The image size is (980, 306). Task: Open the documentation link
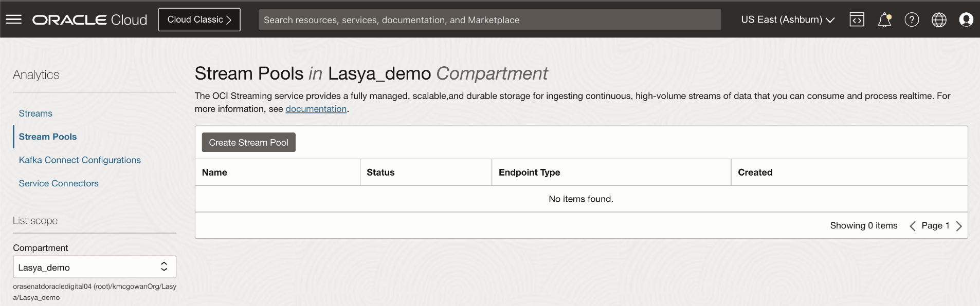coord(316,109)
